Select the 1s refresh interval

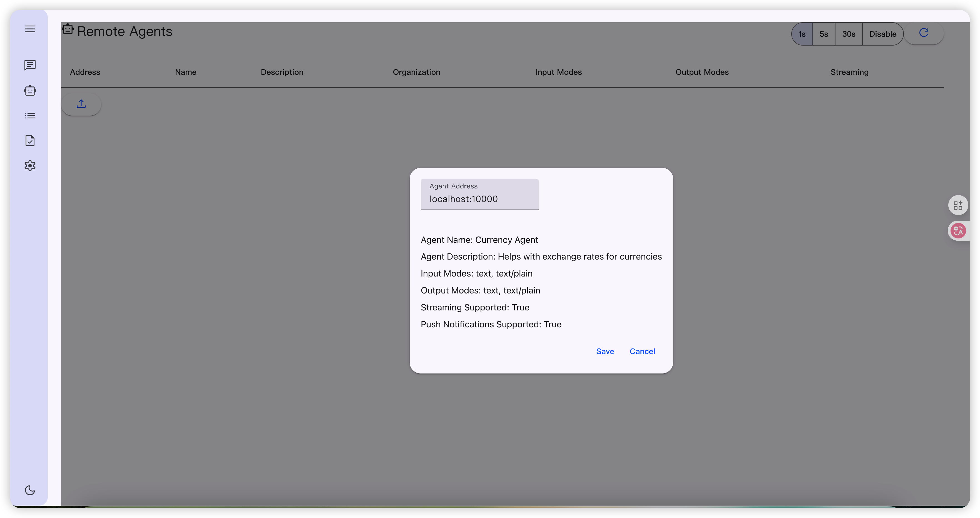pos(802,34)
